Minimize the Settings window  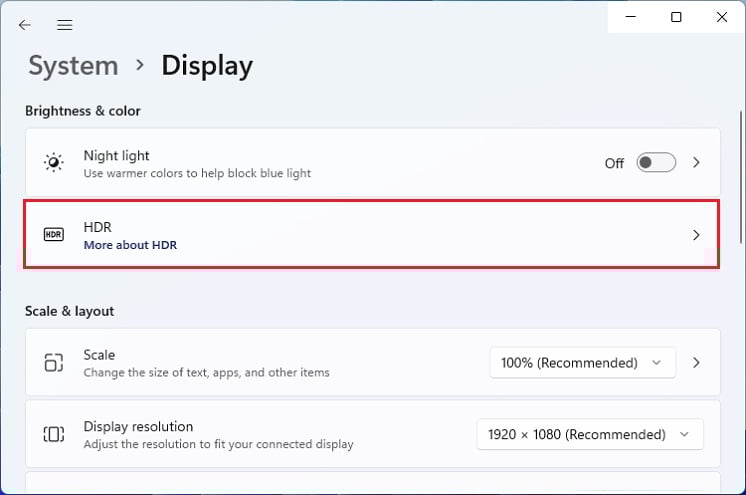pos(632,17)
